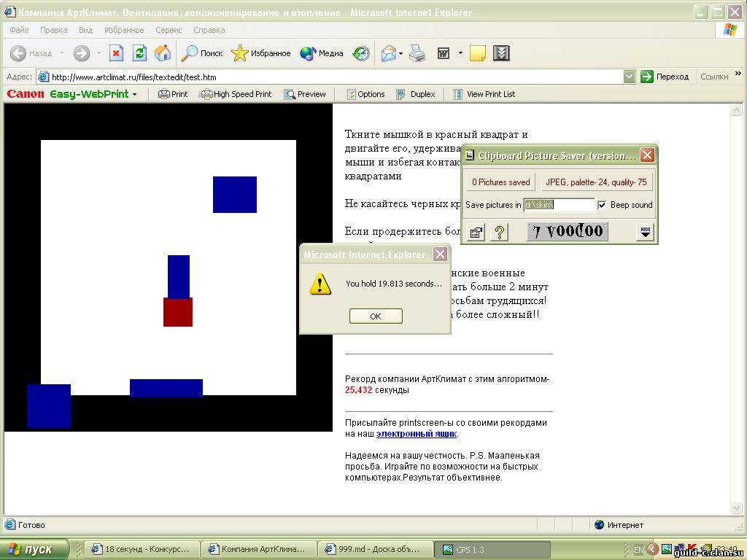Viewport: 747px width, 560px height.
Task: Switch to the 18 секунд - Конкурс taskbar window
Action: click(x=142, y=550)
